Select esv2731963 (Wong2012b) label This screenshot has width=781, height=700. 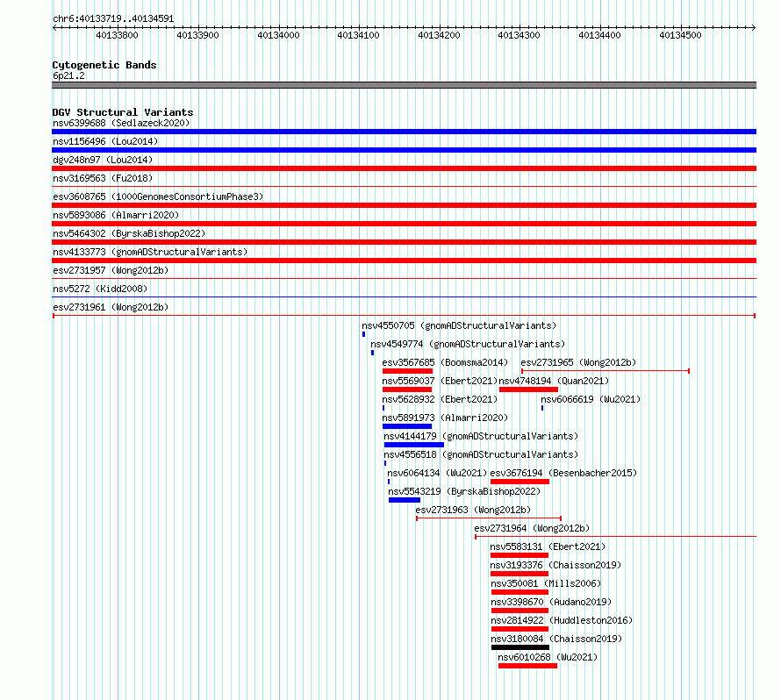click(473, 510)
